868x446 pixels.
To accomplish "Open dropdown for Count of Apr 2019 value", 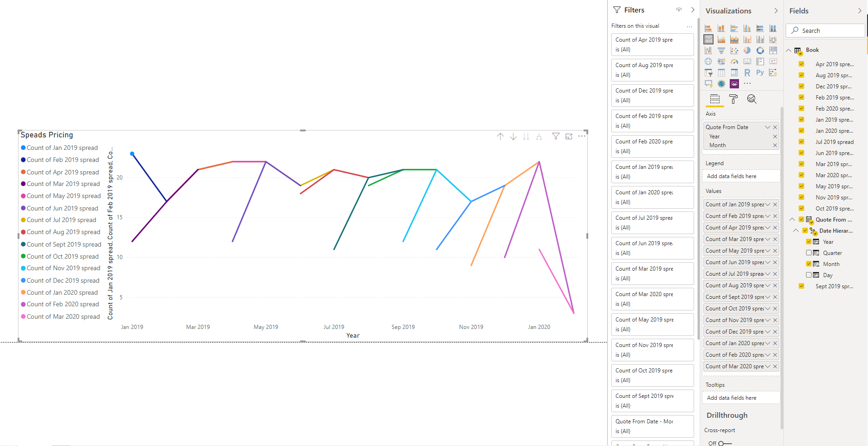I will (x=768, y=228).
